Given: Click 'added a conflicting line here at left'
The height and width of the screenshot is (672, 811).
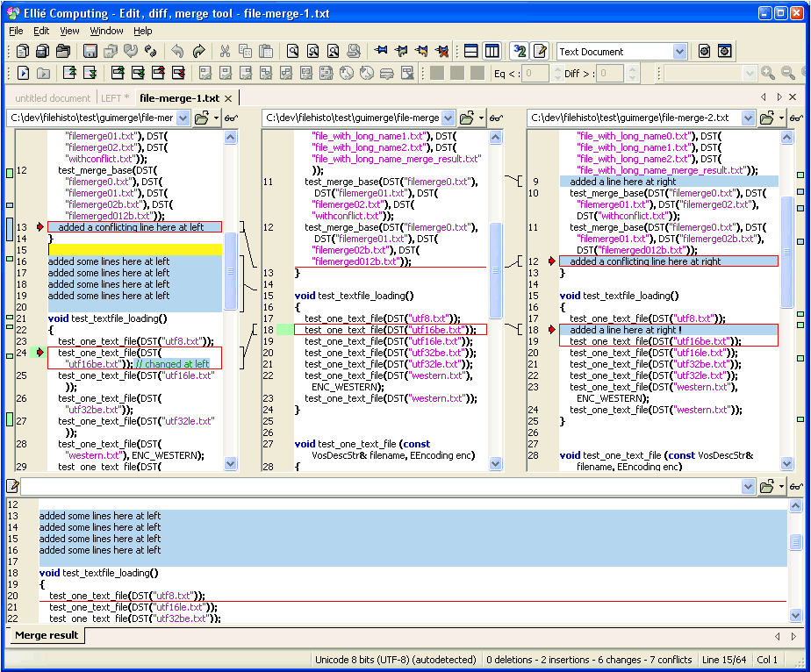Looking at the screenshot, I should click(131, 227).
